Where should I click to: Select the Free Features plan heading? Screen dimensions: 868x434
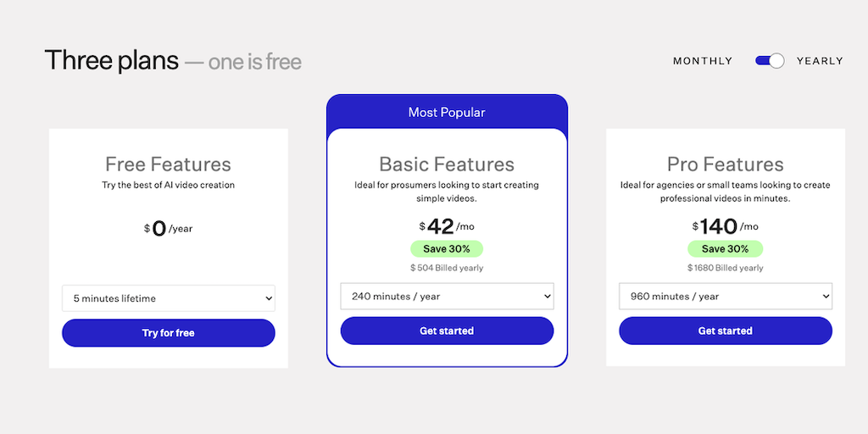pos(168,164)
